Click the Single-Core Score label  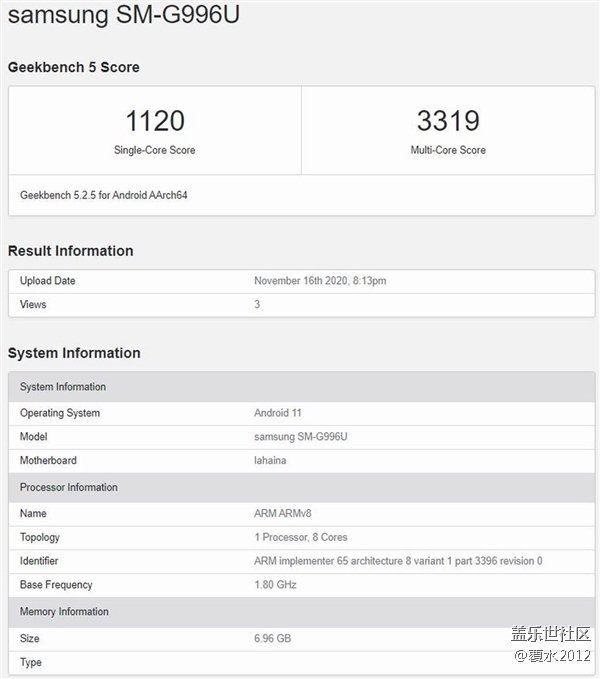(x=155, y=150)
